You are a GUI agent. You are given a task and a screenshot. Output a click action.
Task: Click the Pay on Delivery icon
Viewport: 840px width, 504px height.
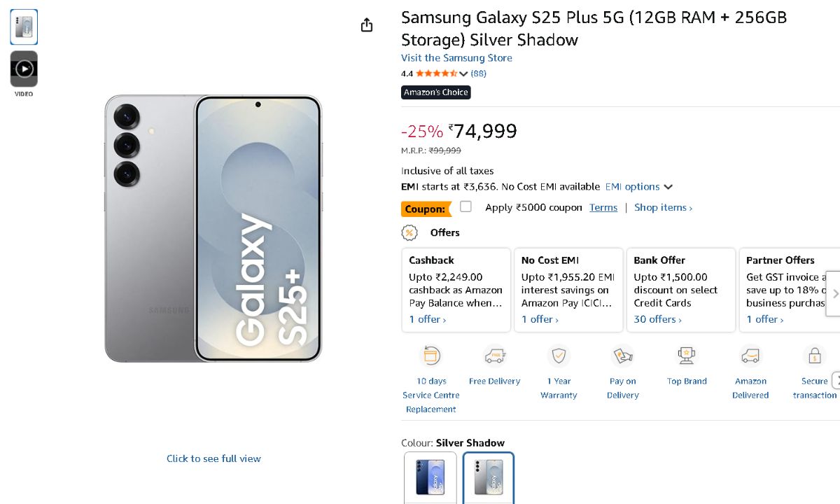pyautogui.click(x=622, y=356)
